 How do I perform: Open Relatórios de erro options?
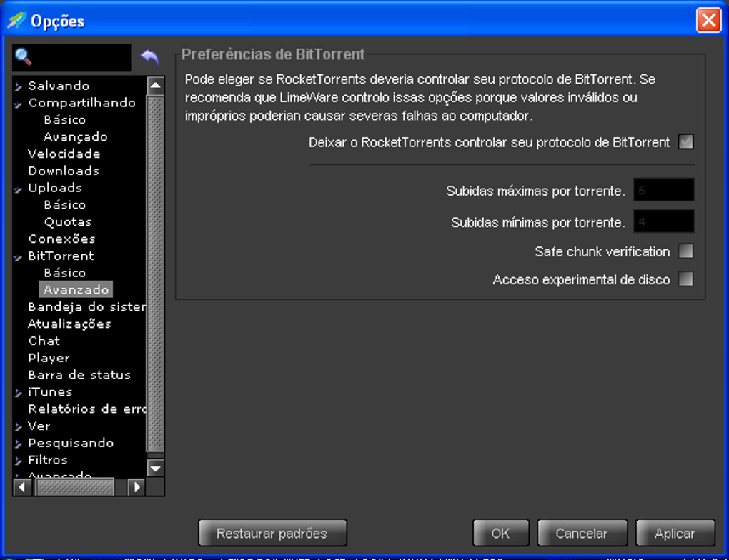coord(86,409)
